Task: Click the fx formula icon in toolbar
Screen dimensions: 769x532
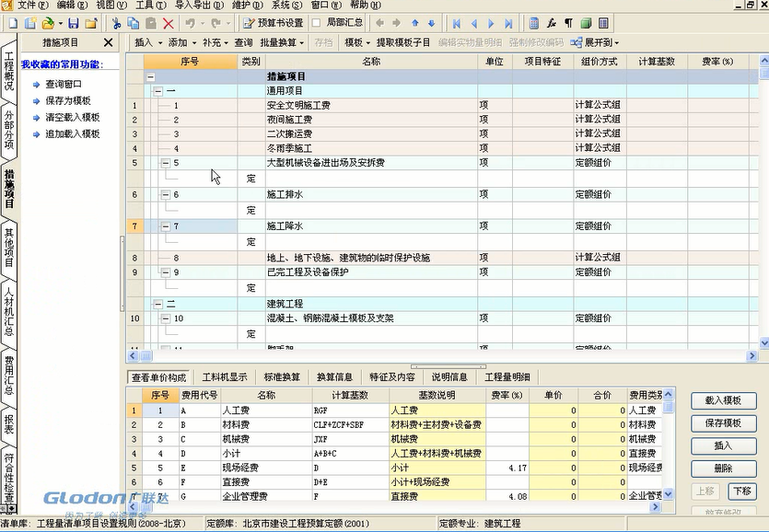Action: [551, 23]
